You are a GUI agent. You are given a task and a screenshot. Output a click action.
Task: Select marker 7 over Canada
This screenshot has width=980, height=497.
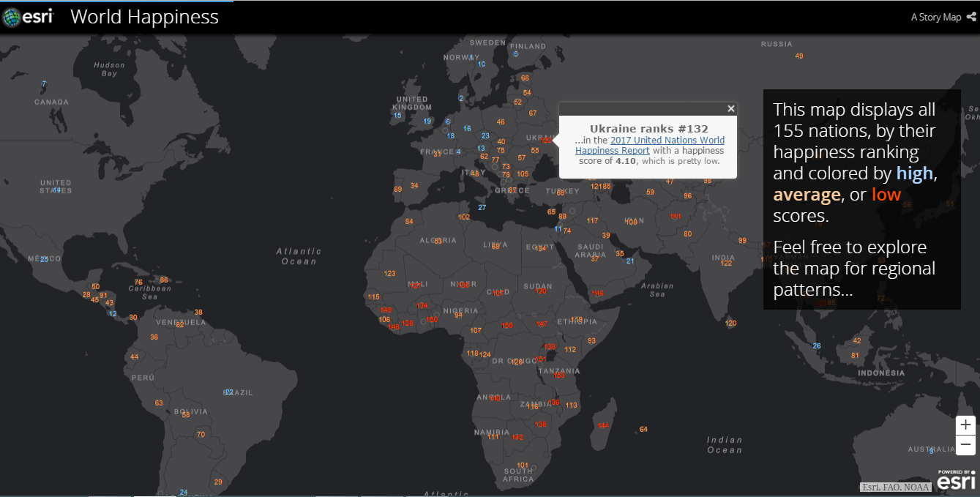tap(44, 84)
